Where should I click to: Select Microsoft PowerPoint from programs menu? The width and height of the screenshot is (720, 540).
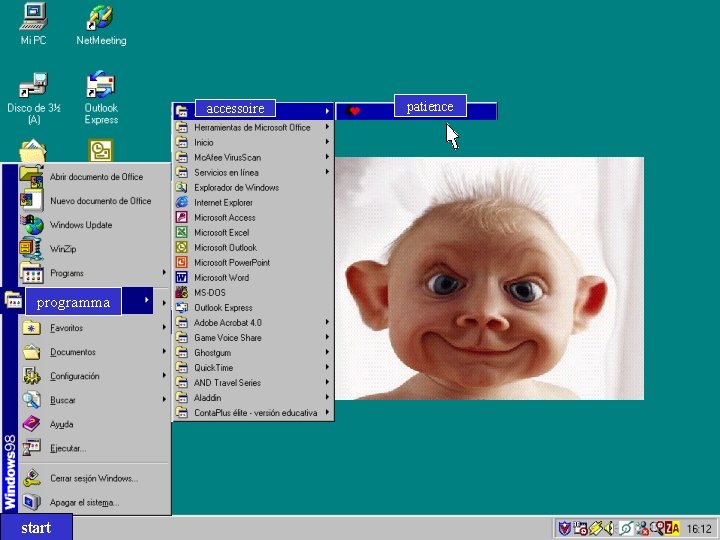tap(232, 262)
